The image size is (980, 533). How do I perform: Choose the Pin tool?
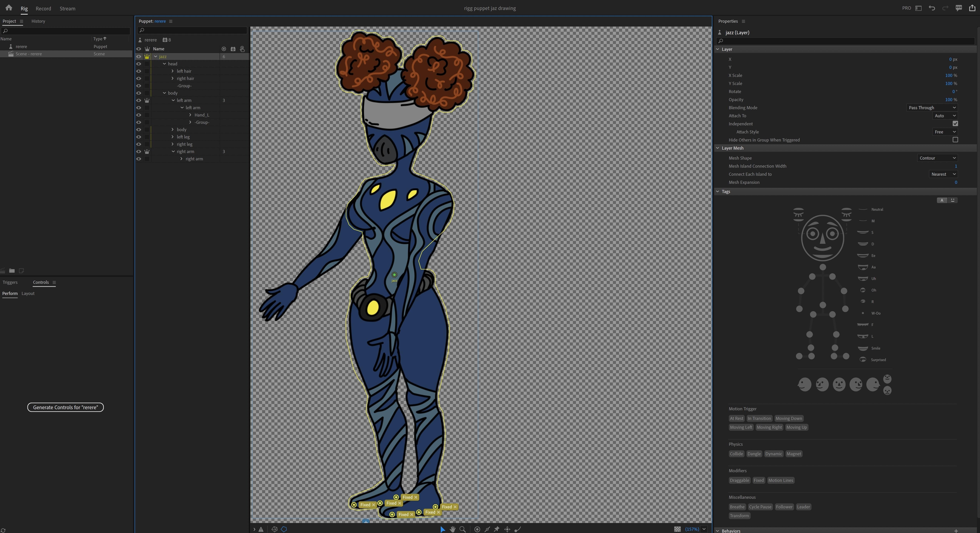click(497, 529)
